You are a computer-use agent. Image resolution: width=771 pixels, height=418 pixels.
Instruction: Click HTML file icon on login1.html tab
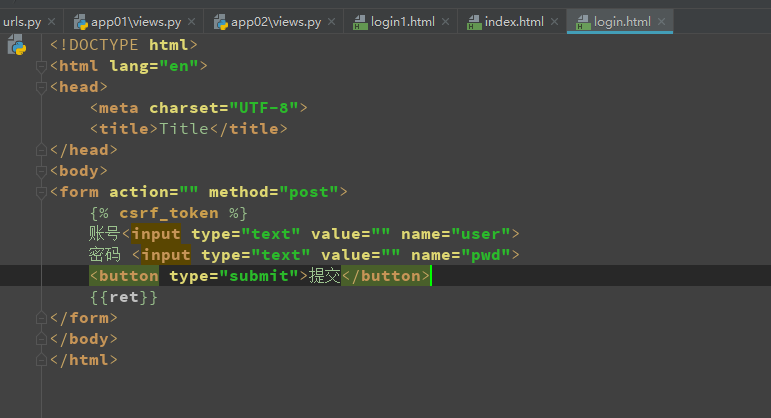pyautogui.click(x=360, y=23)
